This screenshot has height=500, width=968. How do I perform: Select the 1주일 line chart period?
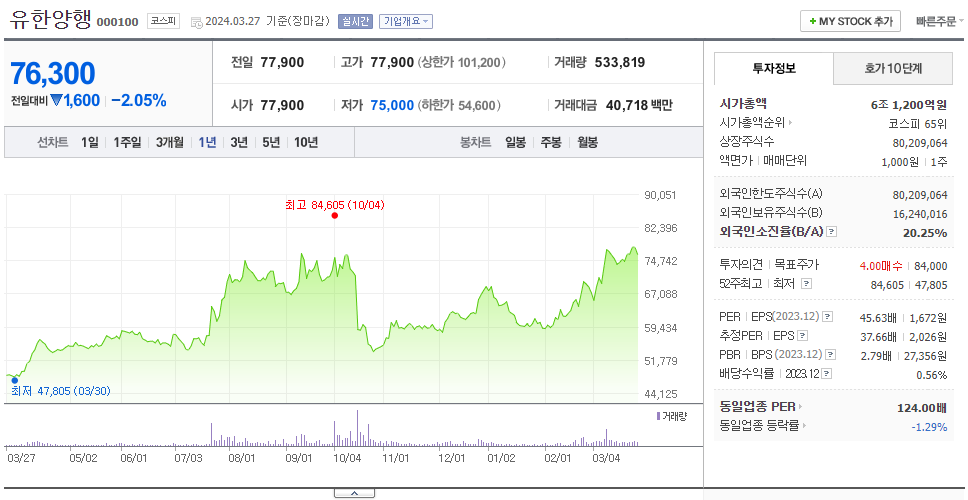click(x=127, y=143)
